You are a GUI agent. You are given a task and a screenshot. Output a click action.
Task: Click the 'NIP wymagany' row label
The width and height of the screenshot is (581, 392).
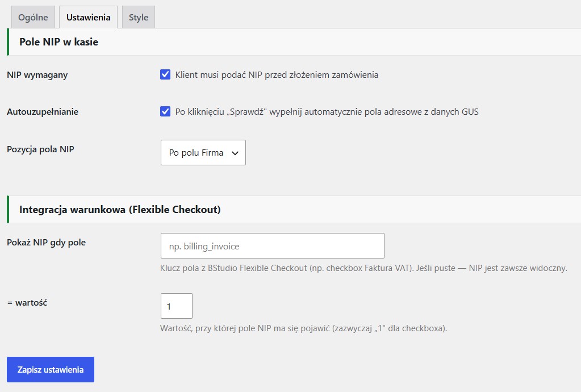point(37,75)
